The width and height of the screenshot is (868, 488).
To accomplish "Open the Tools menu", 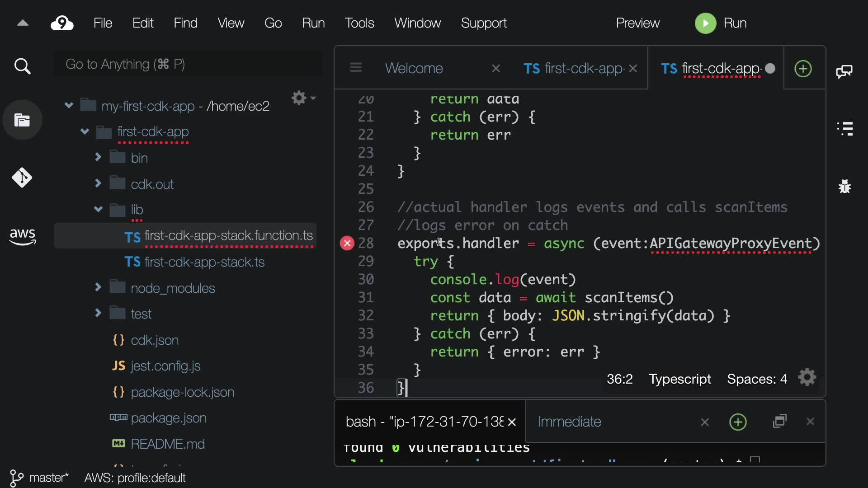I will [359, 23].
